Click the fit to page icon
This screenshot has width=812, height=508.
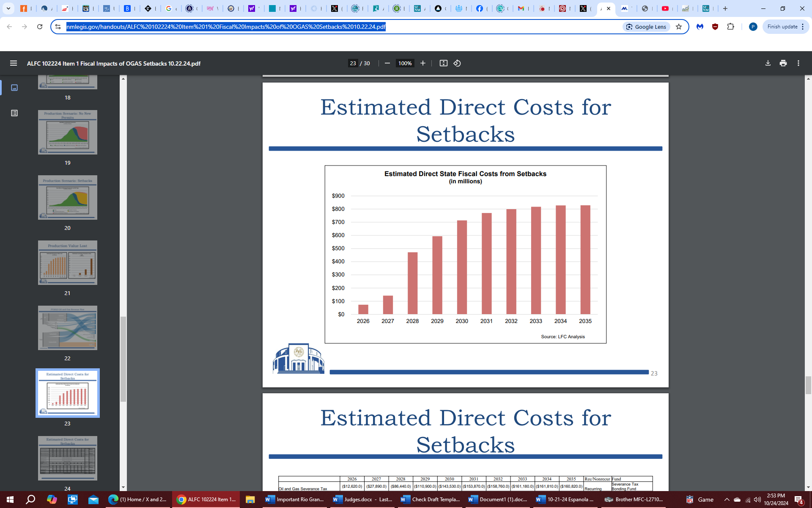pos(443,63)
